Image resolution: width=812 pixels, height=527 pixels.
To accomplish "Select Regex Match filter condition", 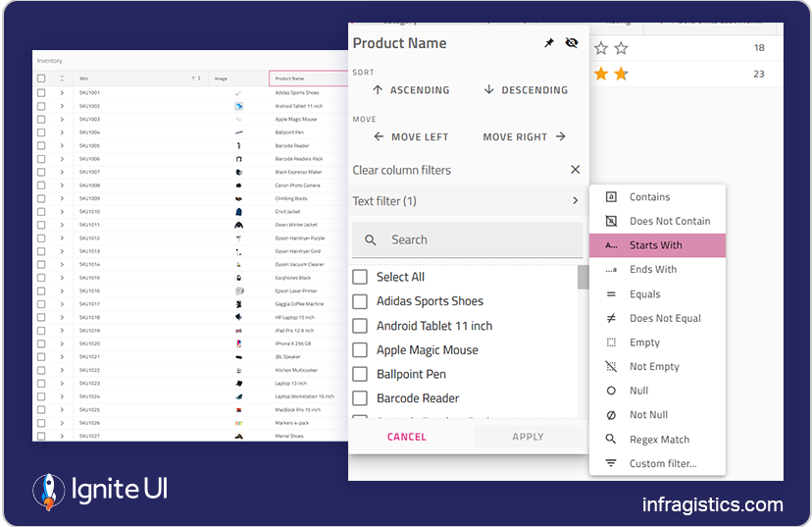I will point(657,440).
